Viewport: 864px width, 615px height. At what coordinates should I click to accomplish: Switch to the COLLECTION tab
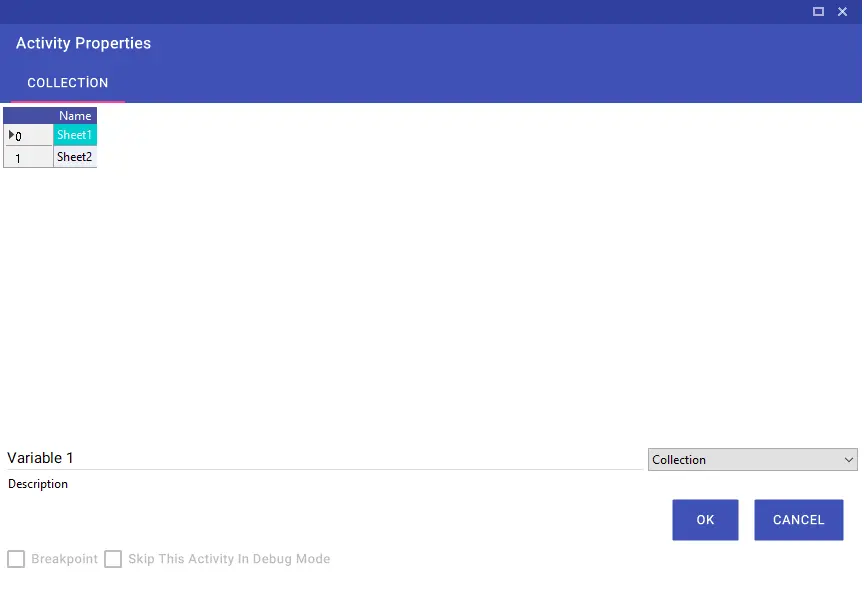pyautogui.click(x=68, y=83)
